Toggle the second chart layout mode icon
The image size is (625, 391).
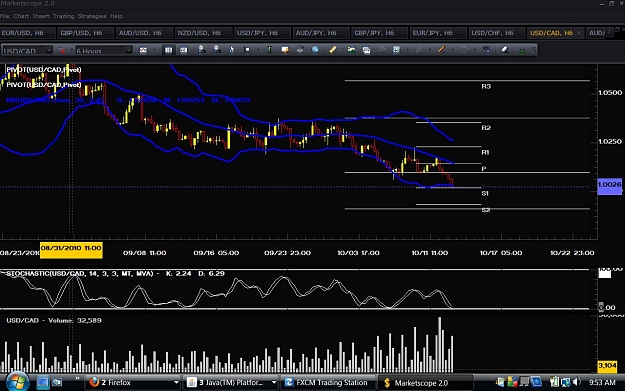tap(183, 50)
